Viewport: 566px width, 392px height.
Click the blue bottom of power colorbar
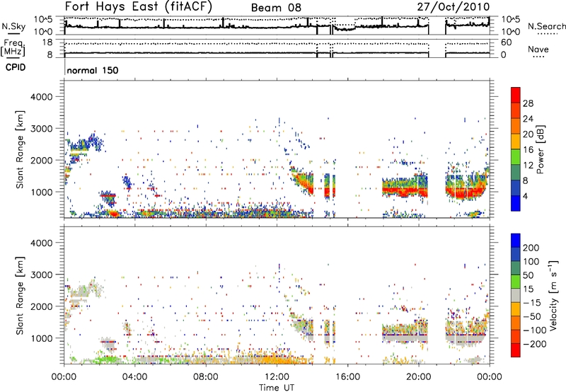pyautogui.click(x=516, y=203)
